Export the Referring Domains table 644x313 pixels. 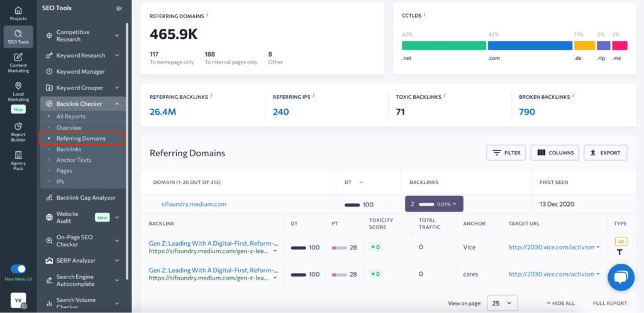point(606,152)
